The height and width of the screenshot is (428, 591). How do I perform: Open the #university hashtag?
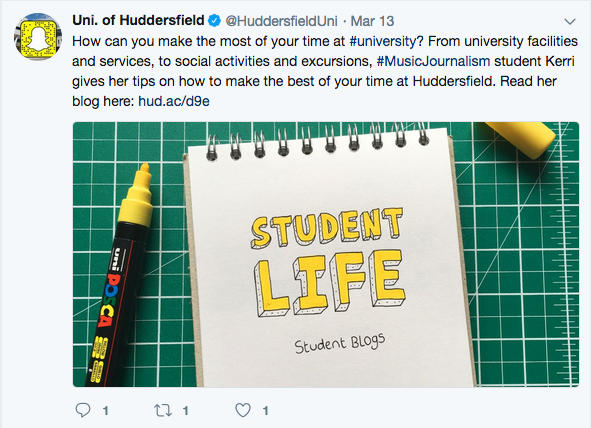pyautogui.click(x=383, y=41)
